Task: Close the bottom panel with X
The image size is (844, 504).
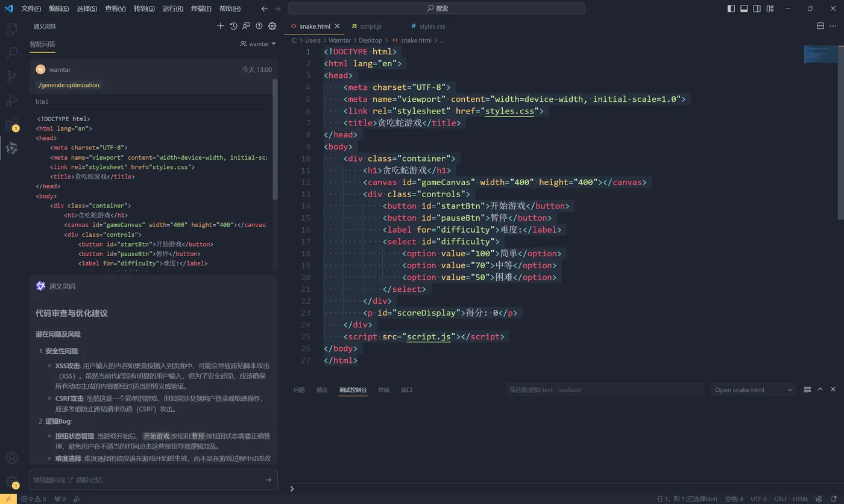Action: pyautogui.click(x=833, y=389)
